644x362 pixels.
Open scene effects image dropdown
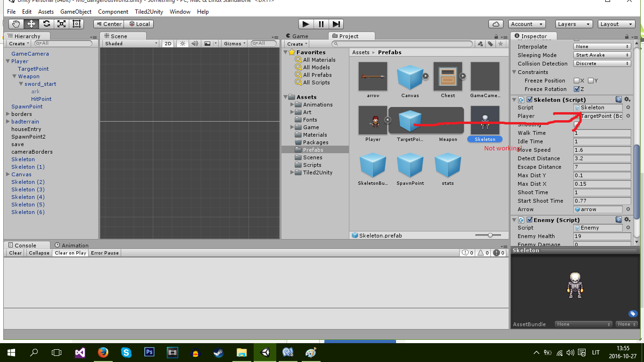210,43
